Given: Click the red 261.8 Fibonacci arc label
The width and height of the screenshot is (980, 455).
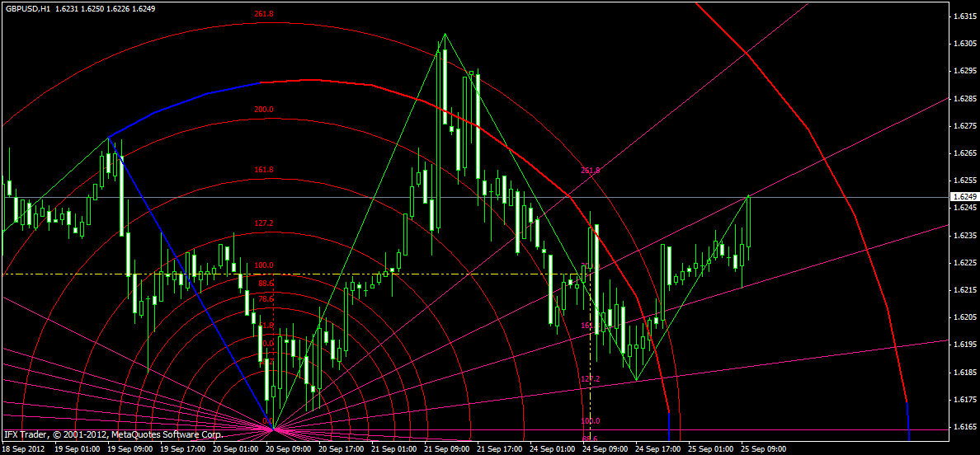Looking at the screenshot, I should click(x=263, y=14).
